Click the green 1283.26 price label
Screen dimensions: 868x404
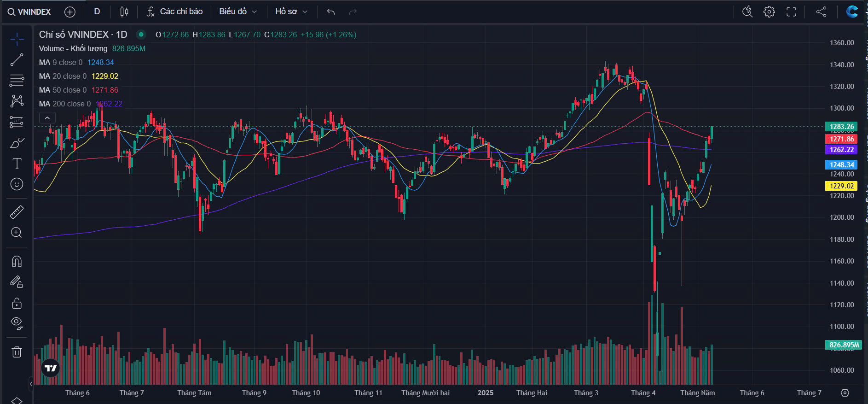tap(841, 127)
